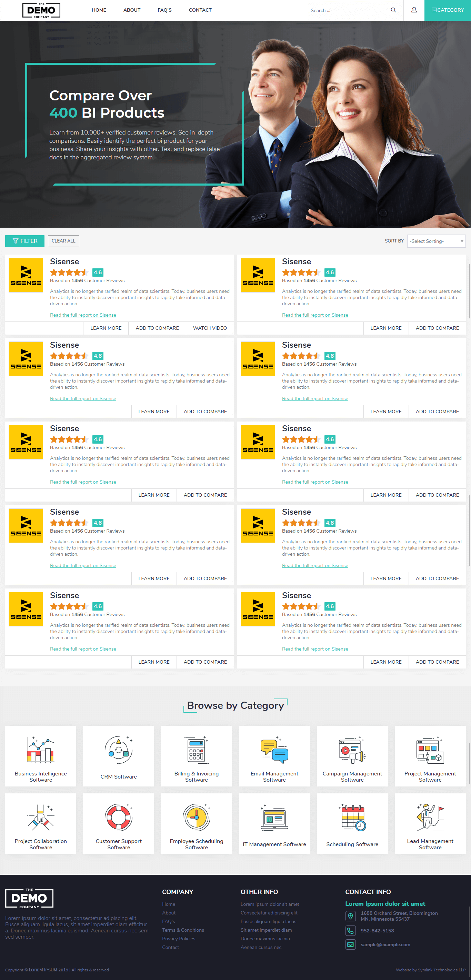Open Project Collaboration Software icon
This screenshot has height=980, width=471.
(41, 817)
